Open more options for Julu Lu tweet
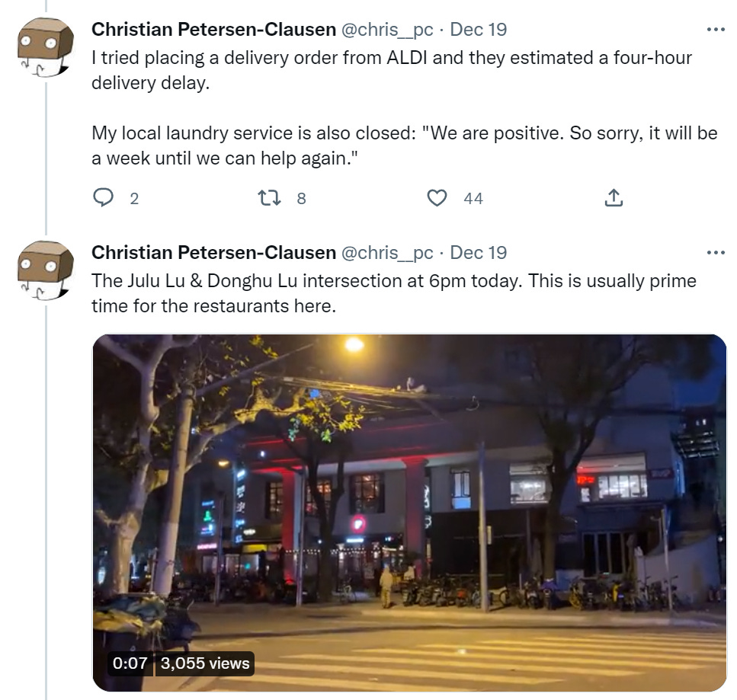Viewport: 737px width, 700px height. pyautogui.click(x=716, y=253)
